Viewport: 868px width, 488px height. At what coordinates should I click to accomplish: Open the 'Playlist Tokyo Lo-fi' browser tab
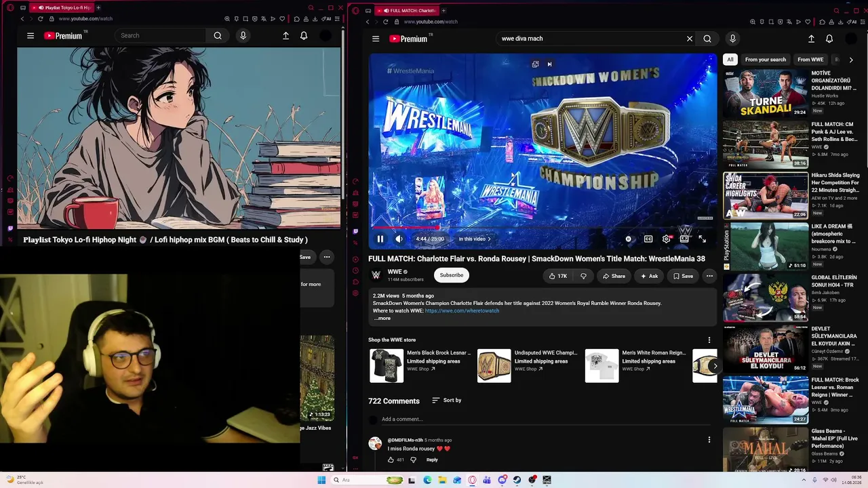click(x=62, y=7)
